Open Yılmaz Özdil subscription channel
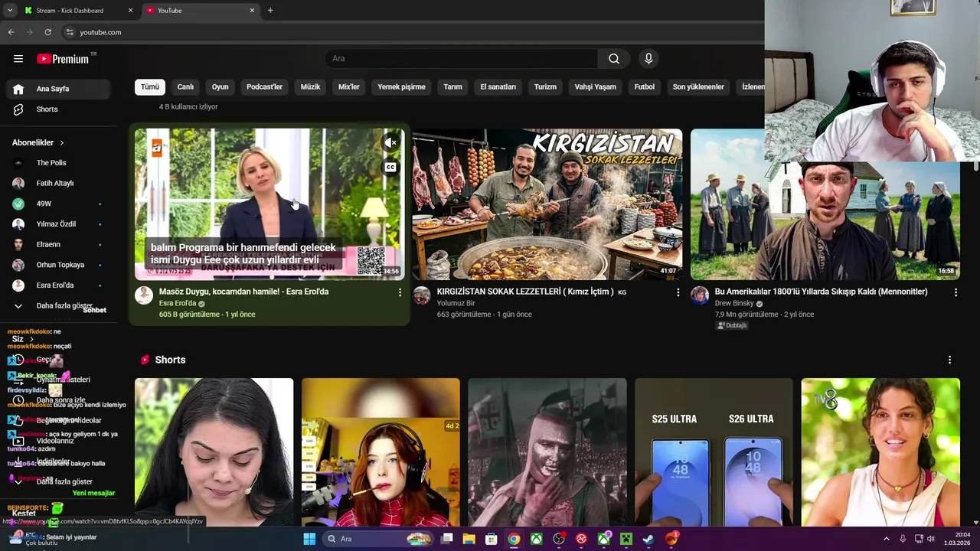Image resolution: width=980 pixels, height=551 pixels. click(x=58, y=224)
